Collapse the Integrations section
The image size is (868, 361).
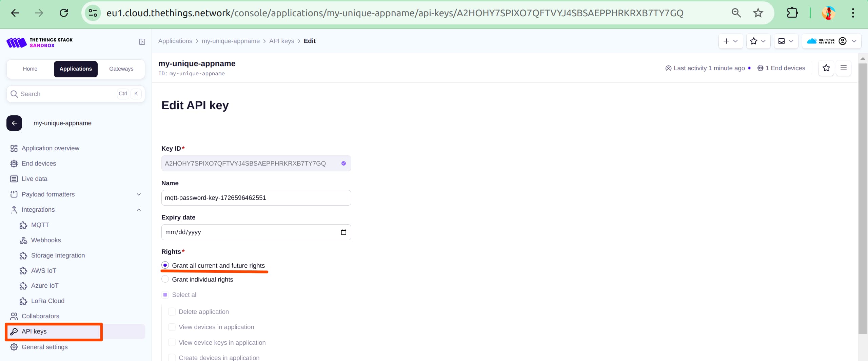click(139, 209)
